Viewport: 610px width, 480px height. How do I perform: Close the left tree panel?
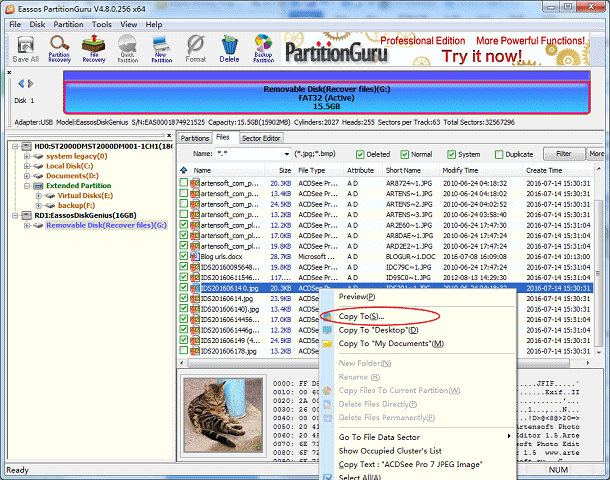(169, 135)
